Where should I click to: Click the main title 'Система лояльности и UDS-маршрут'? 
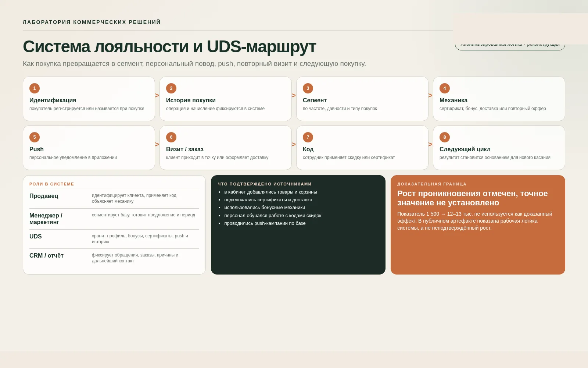tap(169, 47)
